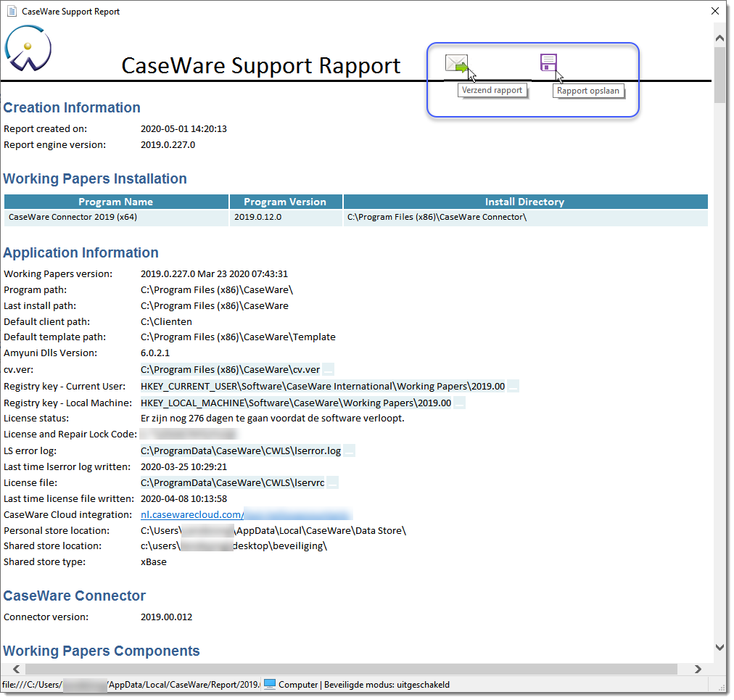
Task: Click the envelope icon to send the report
Action: 456,63
